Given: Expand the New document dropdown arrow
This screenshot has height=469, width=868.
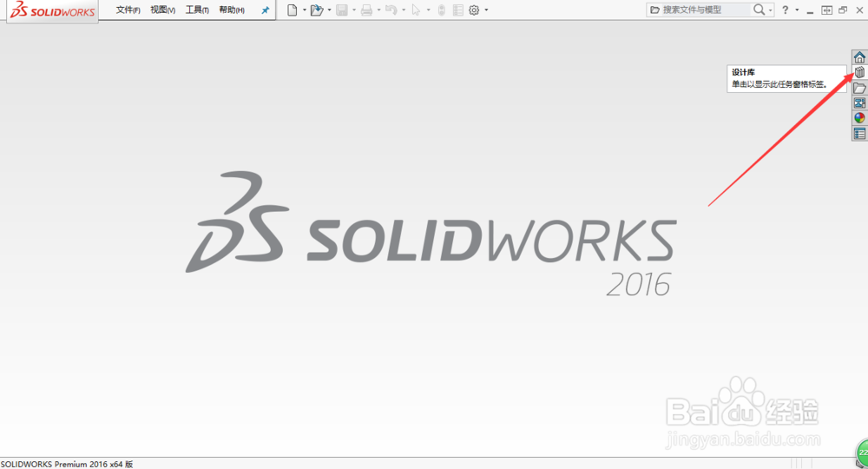Looking at the screenshot, I should pos(305,10).
